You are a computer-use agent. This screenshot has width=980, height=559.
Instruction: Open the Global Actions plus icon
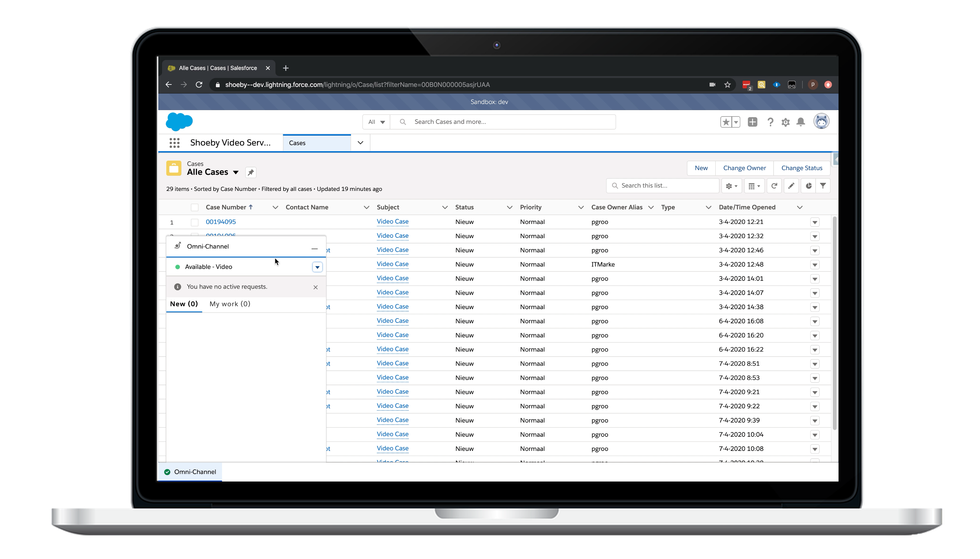coord(752,122)
